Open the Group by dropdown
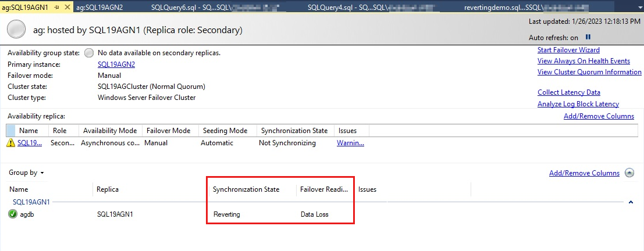 click(x=26, y=173)
